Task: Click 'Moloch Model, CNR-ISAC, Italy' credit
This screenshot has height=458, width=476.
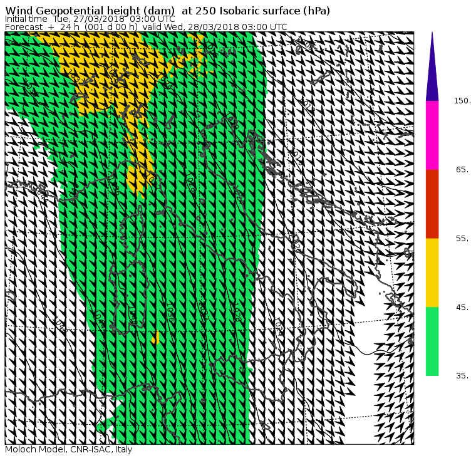Action: 69,449
